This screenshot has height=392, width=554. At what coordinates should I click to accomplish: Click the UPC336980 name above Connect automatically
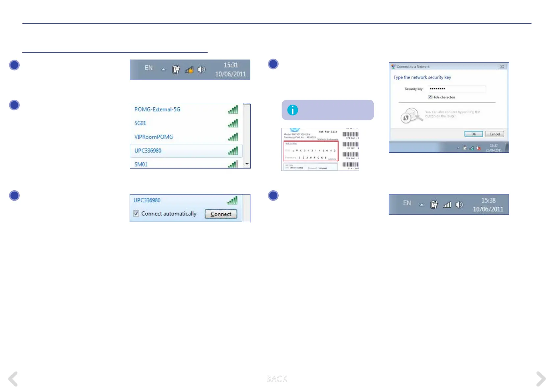(147, 200)
